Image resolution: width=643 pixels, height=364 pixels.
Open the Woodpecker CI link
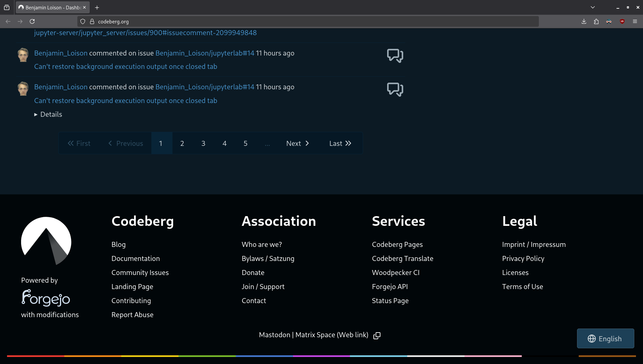[396, 273]
